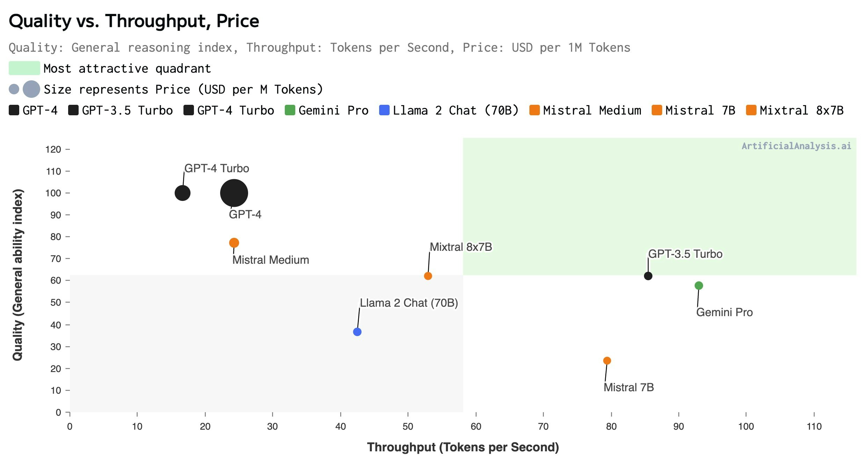Click the large price-size legend circle

coord(31,89)
